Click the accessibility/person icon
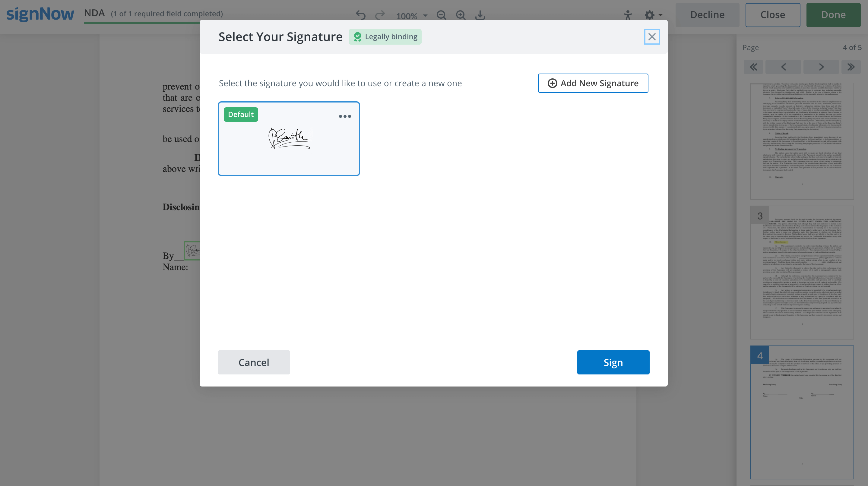The width and height of the screenshot is (868, 486). click(x=628, y=14)
